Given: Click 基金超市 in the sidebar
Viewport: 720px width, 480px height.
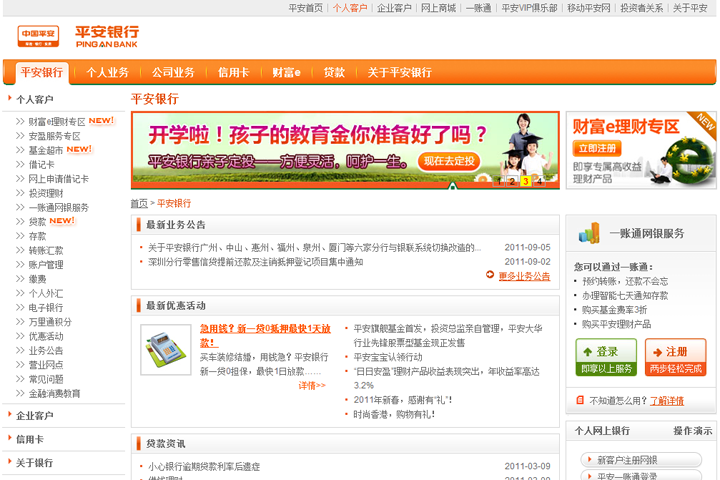Looking at the screenshot, I should [45, 150].
